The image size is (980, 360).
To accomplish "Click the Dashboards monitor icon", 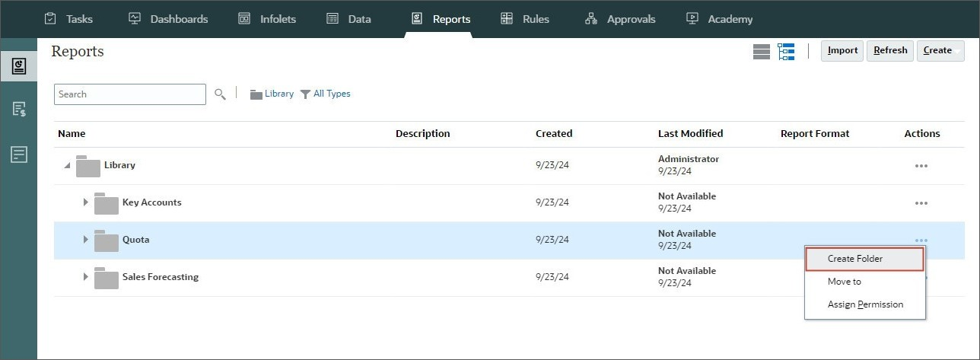I will click(135, 18).
